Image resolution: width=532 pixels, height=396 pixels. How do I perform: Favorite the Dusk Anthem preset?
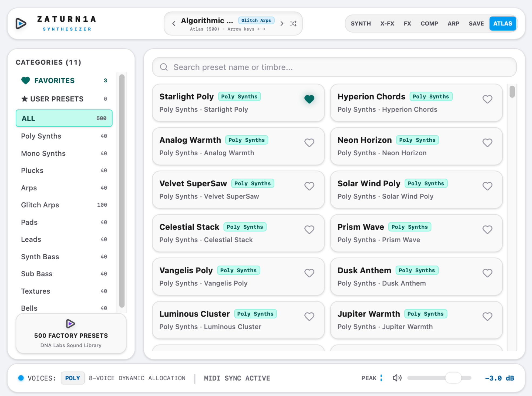[x=487, y=273]
